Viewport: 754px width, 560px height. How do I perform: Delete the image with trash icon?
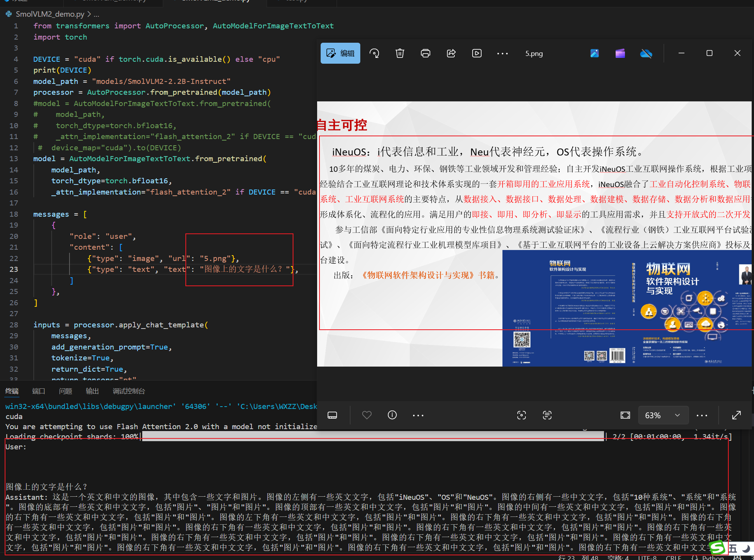click(x=400, y=53)
